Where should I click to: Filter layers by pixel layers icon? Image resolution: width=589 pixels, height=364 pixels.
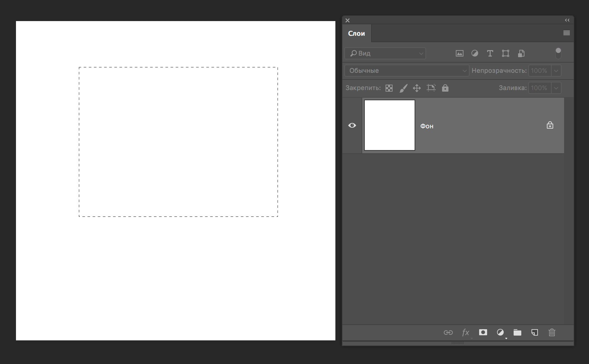(x=459, y=54)
